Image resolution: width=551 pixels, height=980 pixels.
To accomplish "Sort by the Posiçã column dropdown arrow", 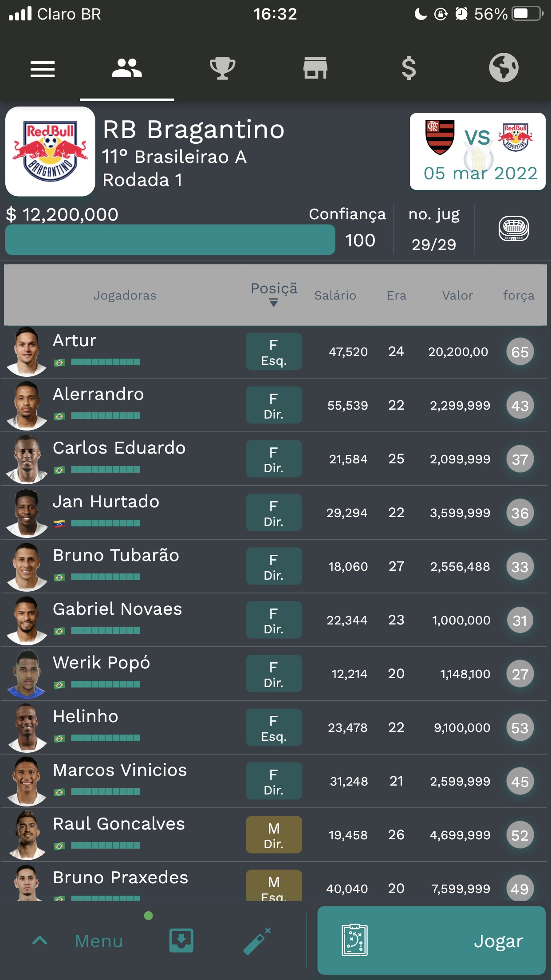I will point(274,303).
